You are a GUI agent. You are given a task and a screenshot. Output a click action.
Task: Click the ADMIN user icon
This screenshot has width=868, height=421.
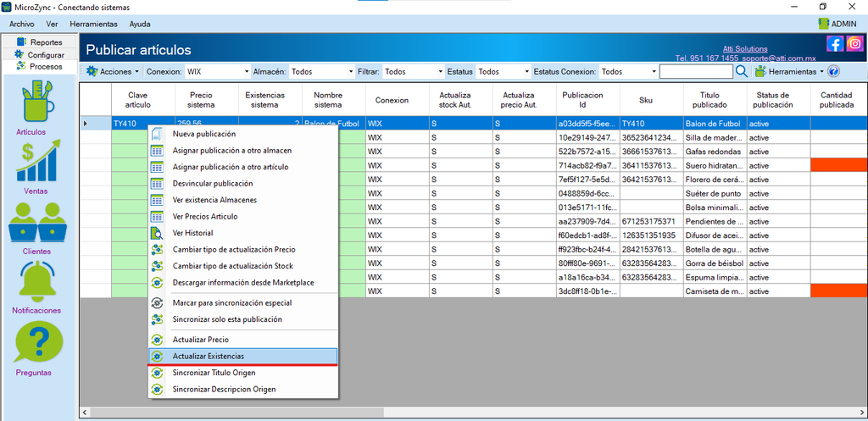click(824, 24)
